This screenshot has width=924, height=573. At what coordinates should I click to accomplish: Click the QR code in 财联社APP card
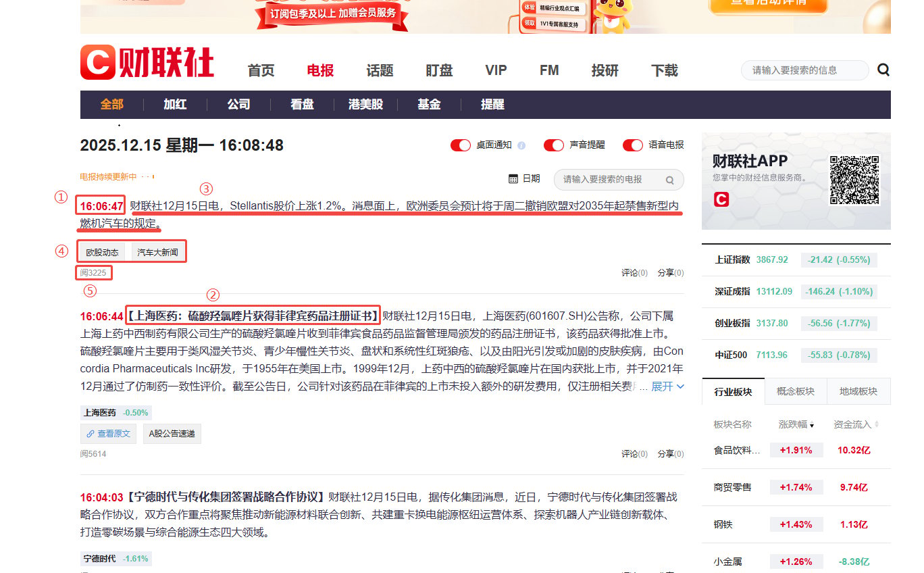coord(855,180)
